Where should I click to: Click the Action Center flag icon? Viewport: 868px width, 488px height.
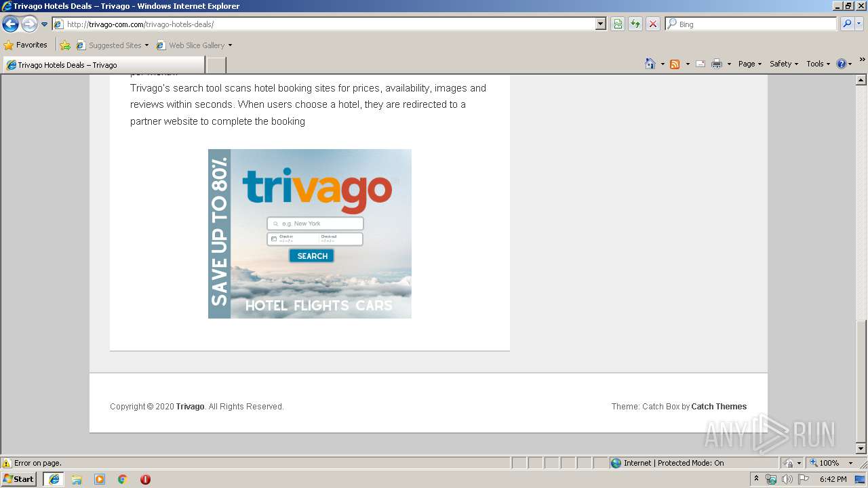(804, 479)
